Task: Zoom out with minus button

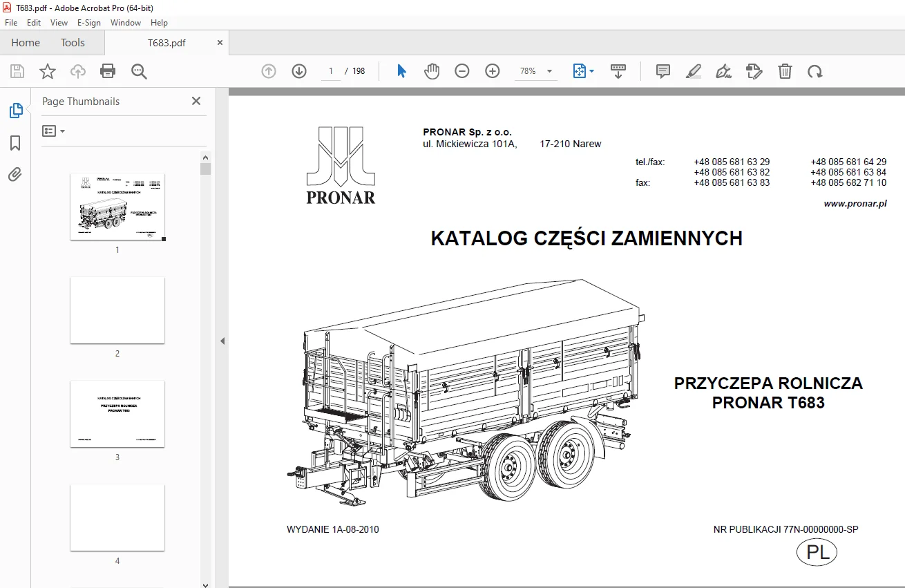Action: [462, 71]
